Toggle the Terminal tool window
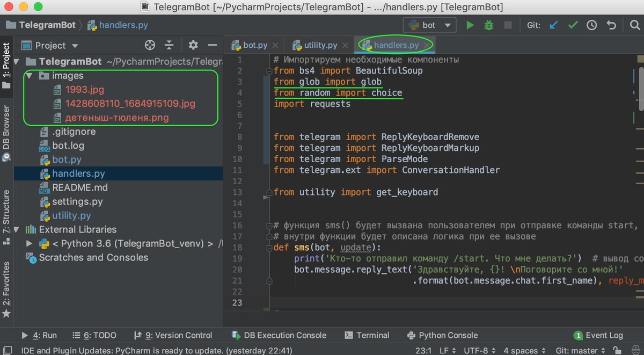 (367, 335)
